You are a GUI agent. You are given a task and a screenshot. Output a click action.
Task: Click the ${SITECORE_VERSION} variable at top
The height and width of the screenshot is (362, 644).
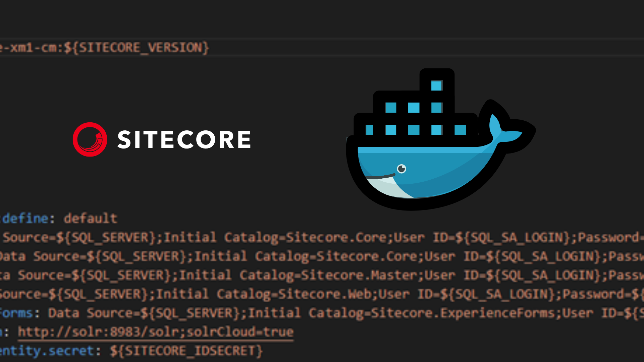coord(137,48)
